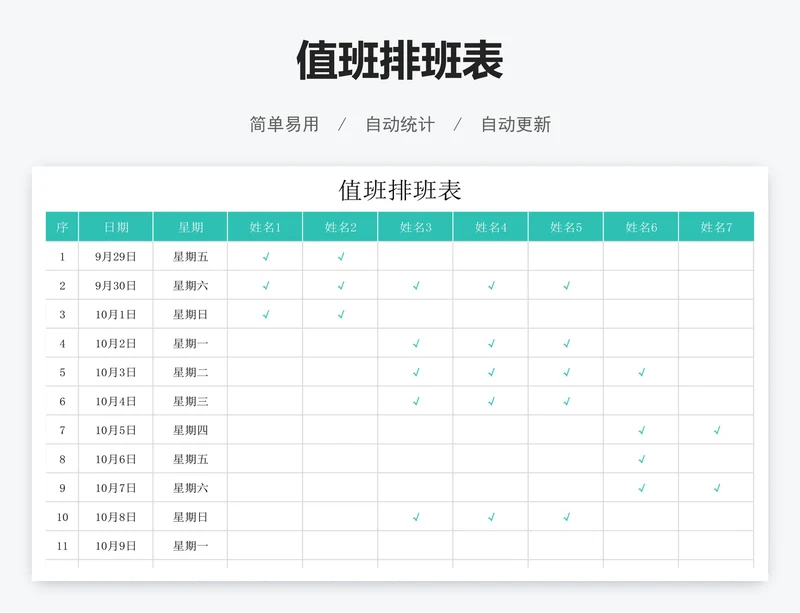The height and width of the screenshot is (613, 800).
Task: Select the 星期 column header
Action: 190,227
